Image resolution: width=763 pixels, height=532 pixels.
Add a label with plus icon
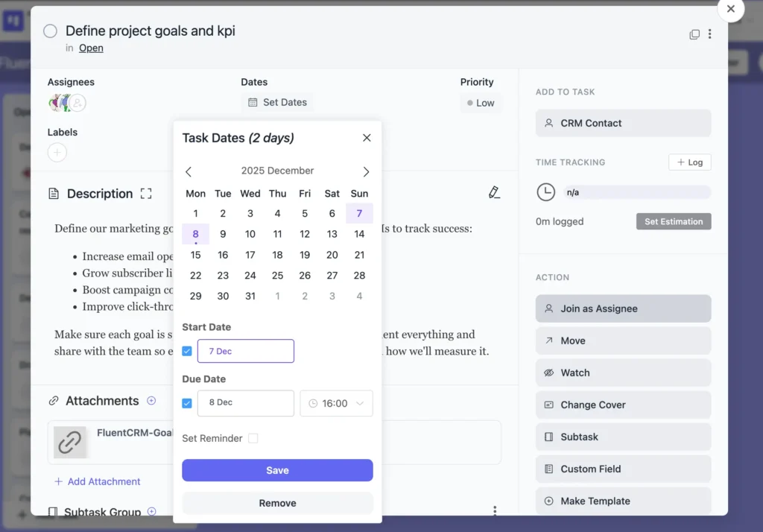click(x=57, y=153)
